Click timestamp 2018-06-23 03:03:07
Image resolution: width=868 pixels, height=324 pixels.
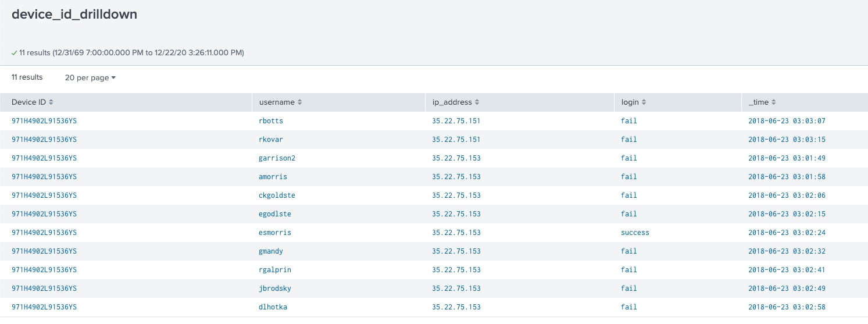[787, 121]
